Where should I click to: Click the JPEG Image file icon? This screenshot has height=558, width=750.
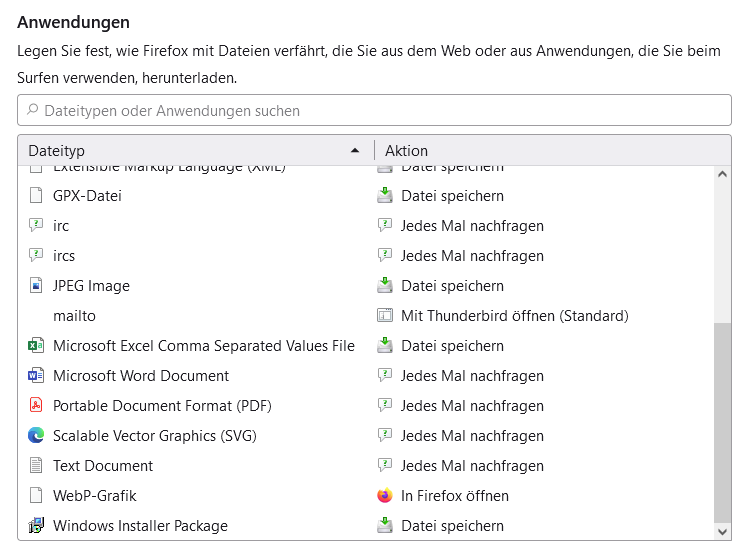tap(36, 286)
